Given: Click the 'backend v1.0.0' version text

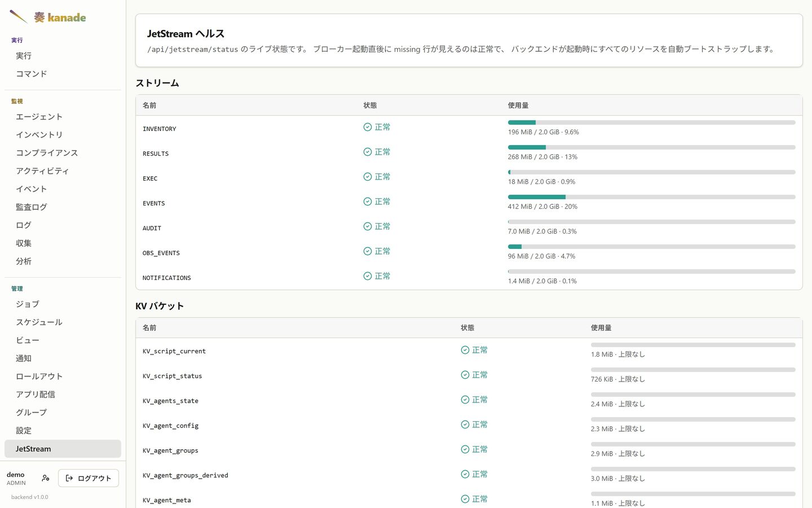Looking at the screenshot, I should [x=30, y=497].
